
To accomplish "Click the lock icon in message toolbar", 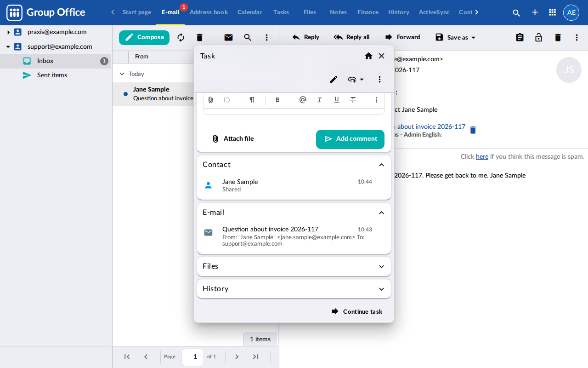I will [x=538, y=37].
